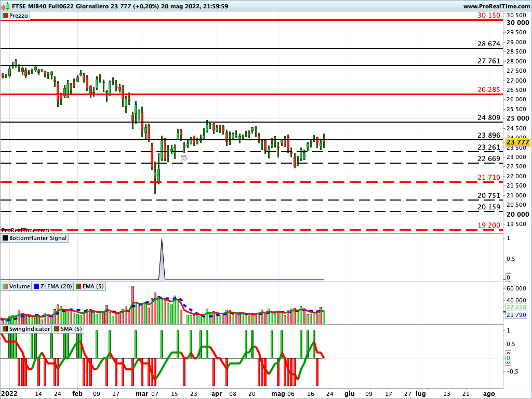Screen dimensions: 532x399
Task: Select the SwingIndicator panel icon
Action: [5, 328]
